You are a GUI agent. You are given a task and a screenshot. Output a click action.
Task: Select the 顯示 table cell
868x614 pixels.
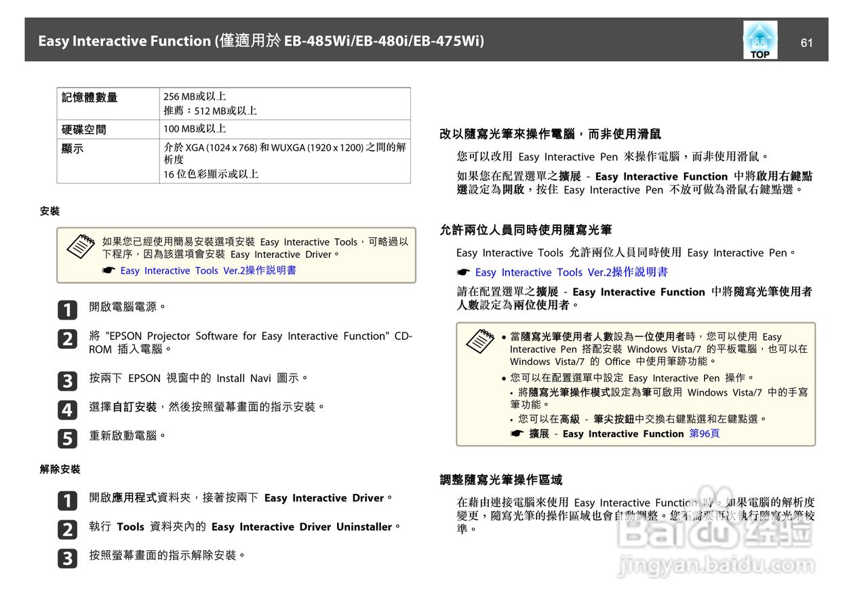click(x=108, y=161)
